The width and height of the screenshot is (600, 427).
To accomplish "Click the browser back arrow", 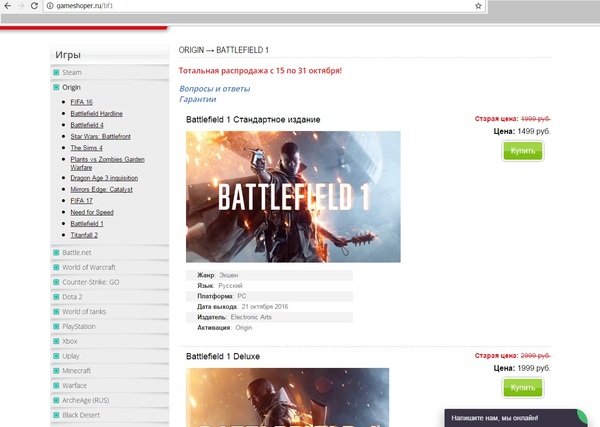I will (8, 6).
